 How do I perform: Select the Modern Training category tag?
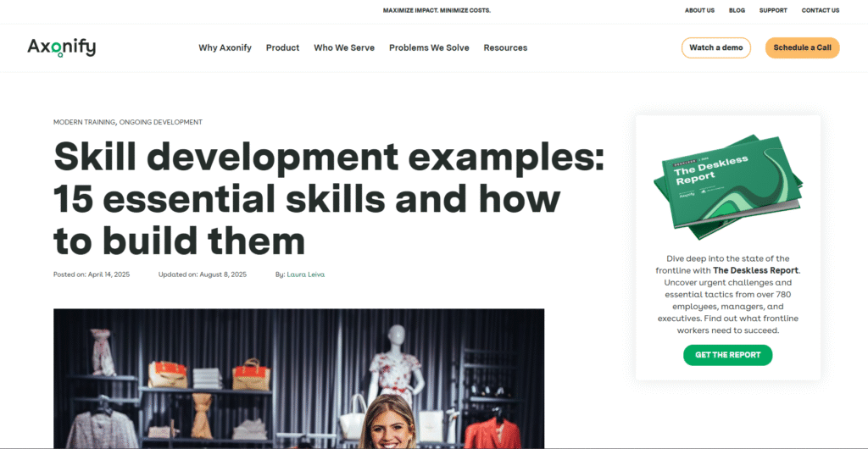pos(84,122)
